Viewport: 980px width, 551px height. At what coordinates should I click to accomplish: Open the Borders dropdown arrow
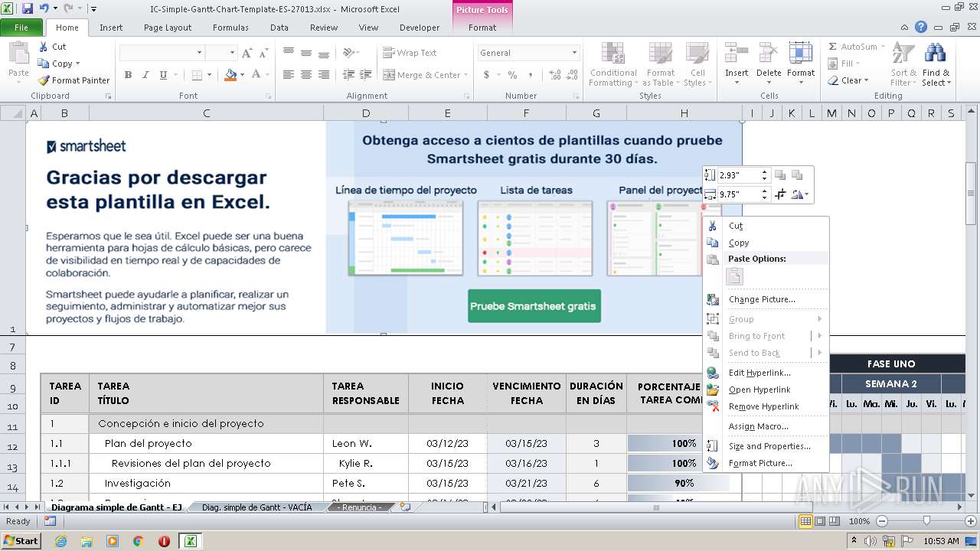click(x=209, y=75)
